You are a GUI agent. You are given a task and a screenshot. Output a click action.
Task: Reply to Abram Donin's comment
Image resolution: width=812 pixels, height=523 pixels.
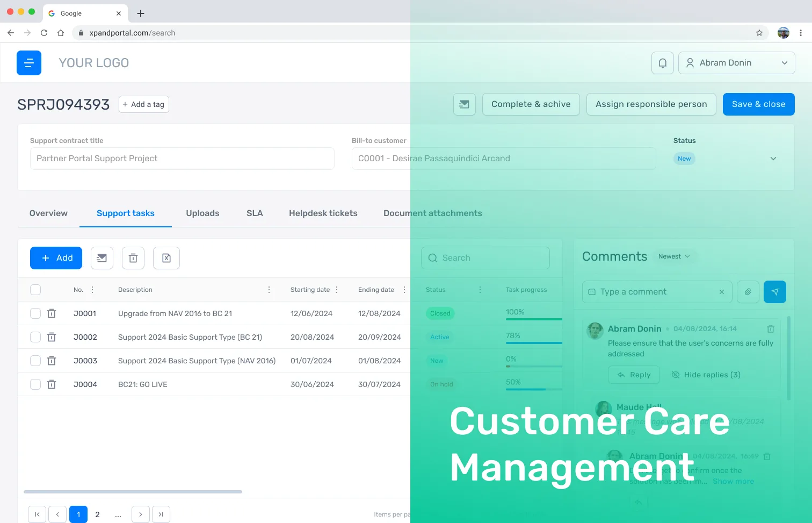click(x=634, y=375)
